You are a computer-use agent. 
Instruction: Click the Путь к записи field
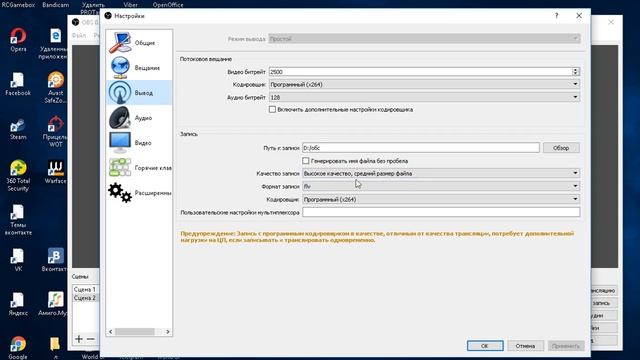[420, 148]
